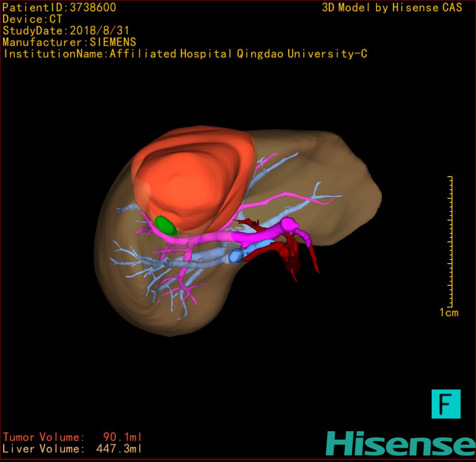
Task: Click the InstitutionName text line
Action: [185, 54]
